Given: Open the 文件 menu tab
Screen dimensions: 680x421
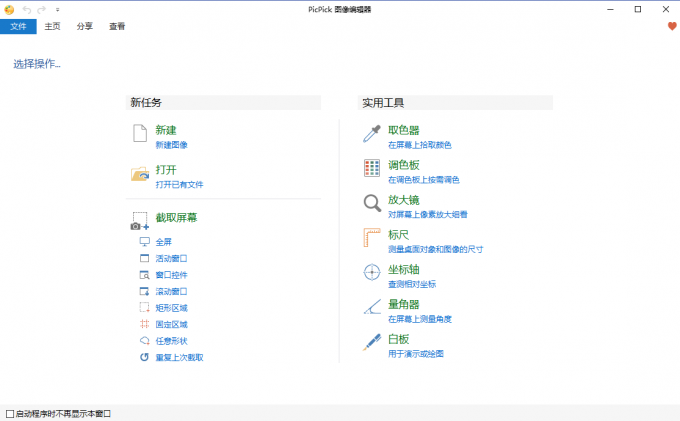Looking at the screenshot, I should pos(18,26).
